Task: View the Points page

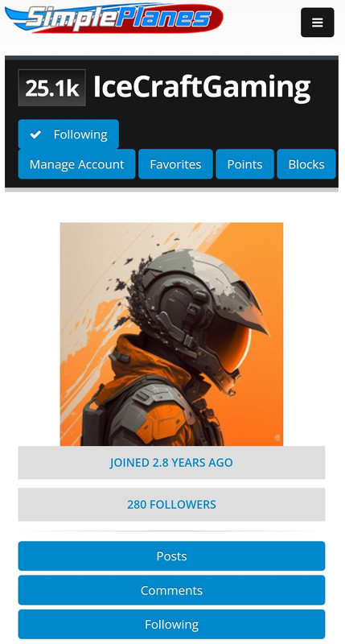Action: pyautogui.click(x=244, y=164)
